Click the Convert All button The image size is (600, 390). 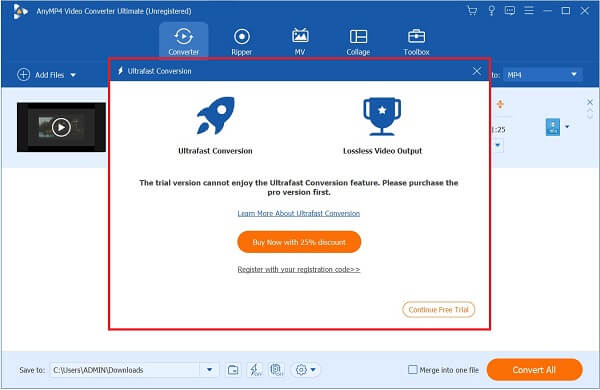(x=535, y=370)
